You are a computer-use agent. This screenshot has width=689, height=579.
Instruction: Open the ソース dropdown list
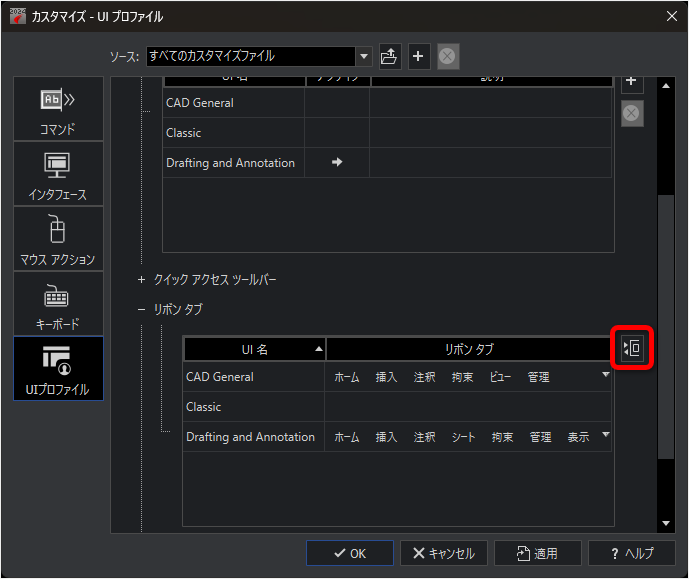(x=364, y=56)
